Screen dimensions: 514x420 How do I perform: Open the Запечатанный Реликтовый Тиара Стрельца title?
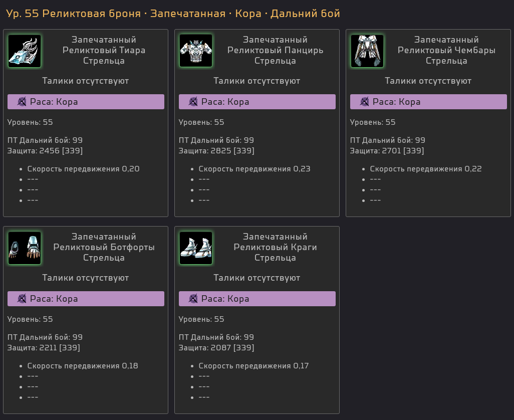coord(104,50)
